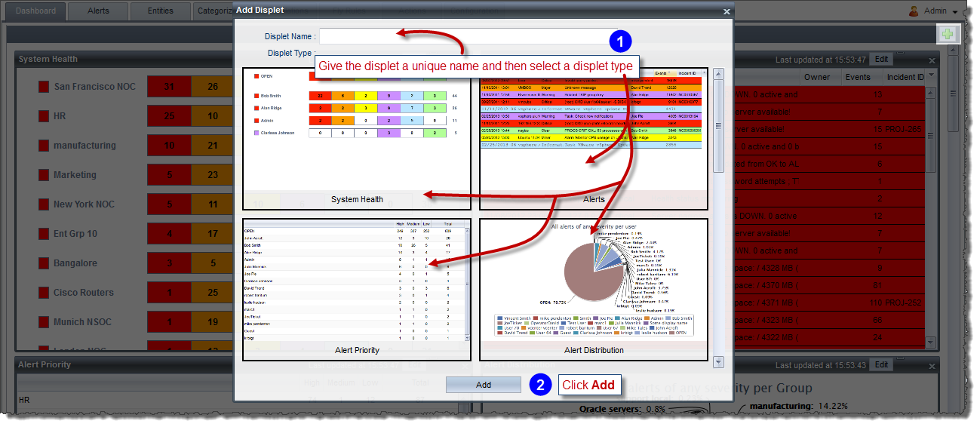Close the Add Displet dialog

pos(727,11)
